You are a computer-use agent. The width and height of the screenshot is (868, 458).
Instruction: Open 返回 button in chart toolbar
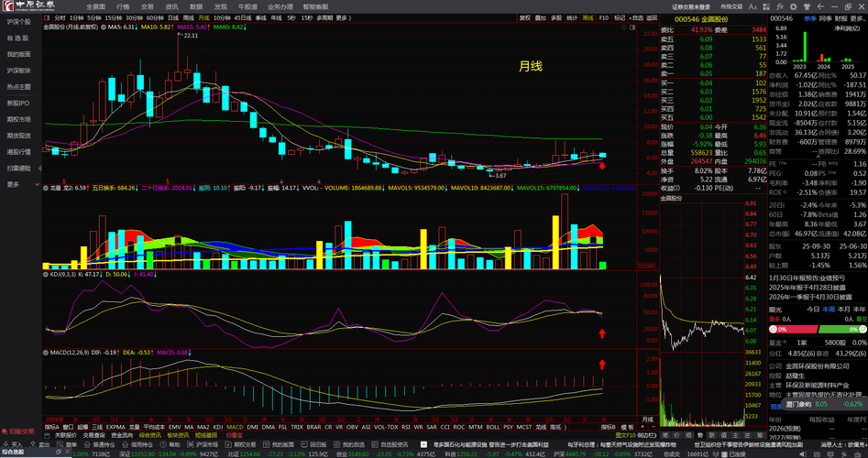(652, 17)
